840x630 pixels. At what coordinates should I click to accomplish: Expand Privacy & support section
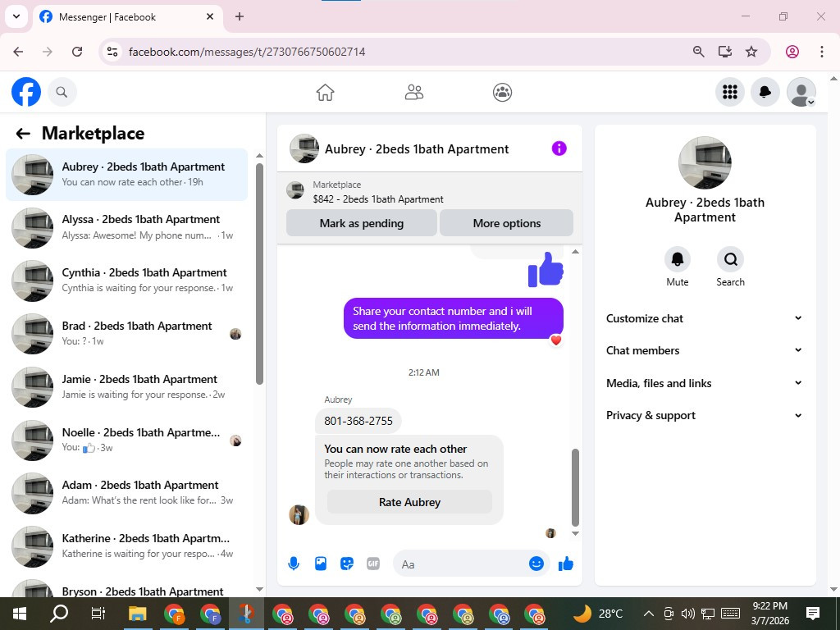[x=705, y=415]
